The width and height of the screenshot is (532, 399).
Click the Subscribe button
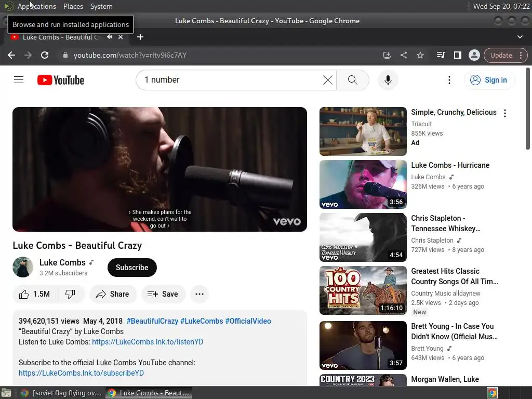[132, 268]
